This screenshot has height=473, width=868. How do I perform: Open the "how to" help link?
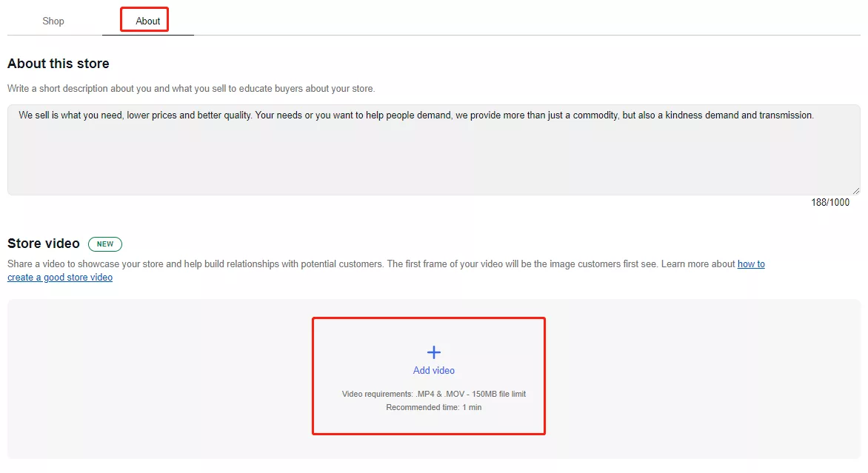pos(751,264)
